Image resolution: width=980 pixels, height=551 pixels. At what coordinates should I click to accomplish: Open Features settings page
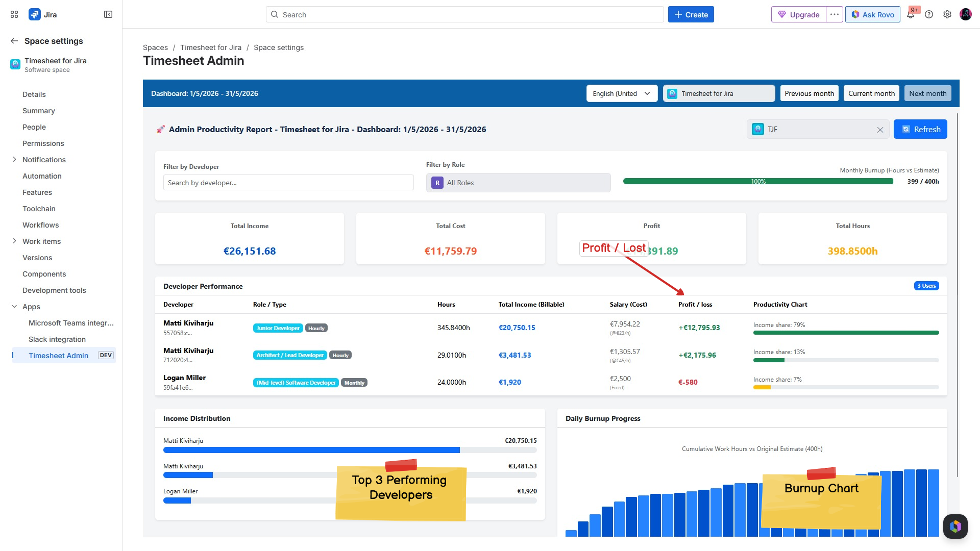click(x=37, y=192)
